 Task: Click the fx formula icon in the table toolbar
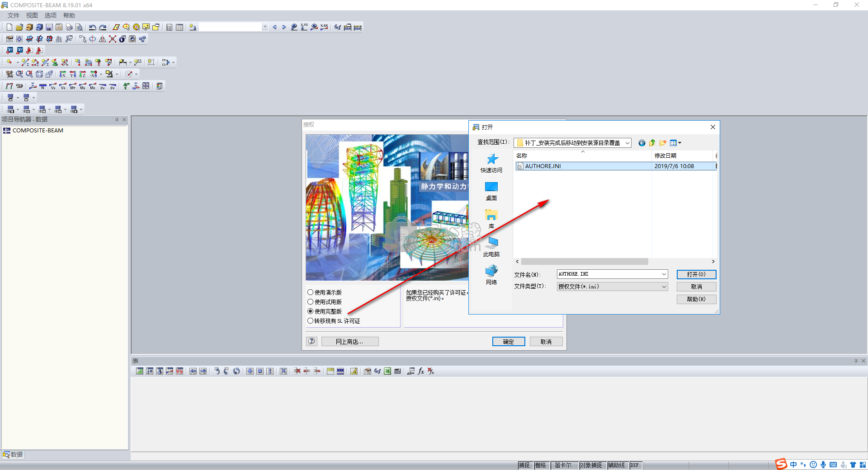[x=421, y=371]
